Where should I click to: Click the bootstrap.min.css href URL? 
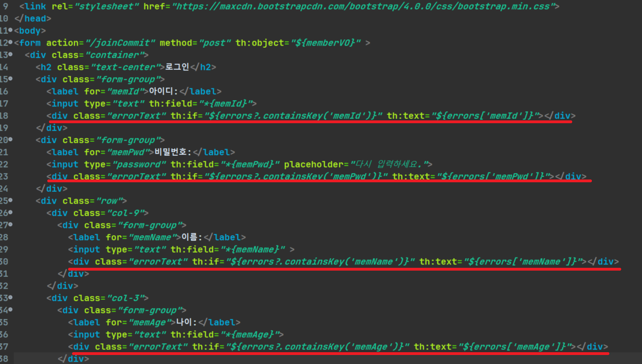coord(363,7)
